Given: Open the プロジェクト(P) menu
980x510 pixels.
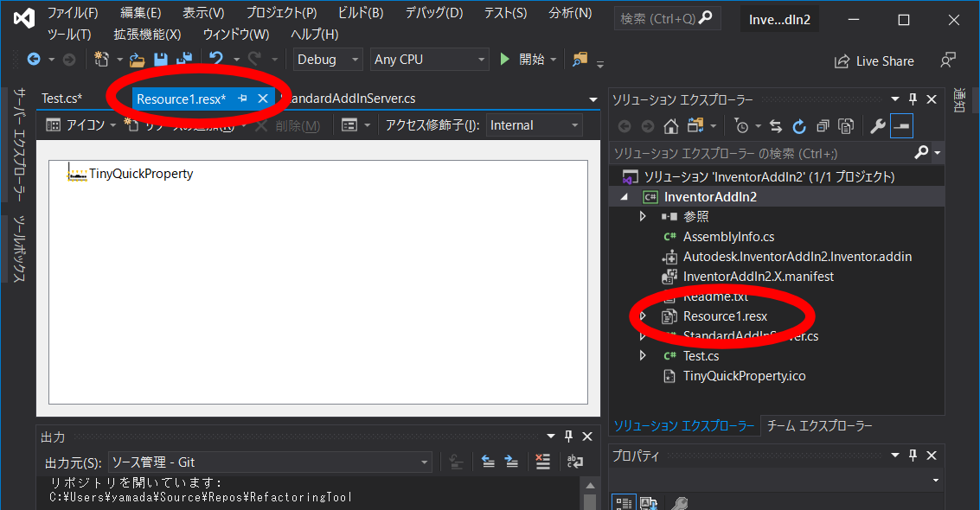Looking at the screenshot, I should pyautogui.click(x=281, y=12).
